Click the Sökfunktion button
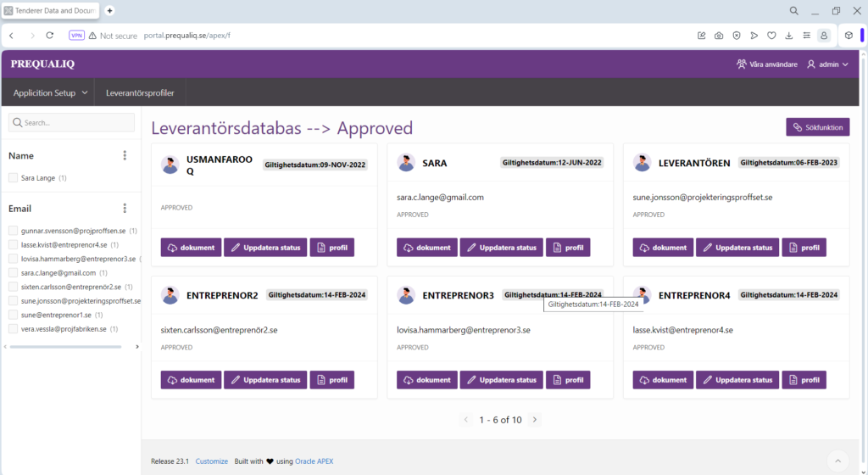 point(817,127)
